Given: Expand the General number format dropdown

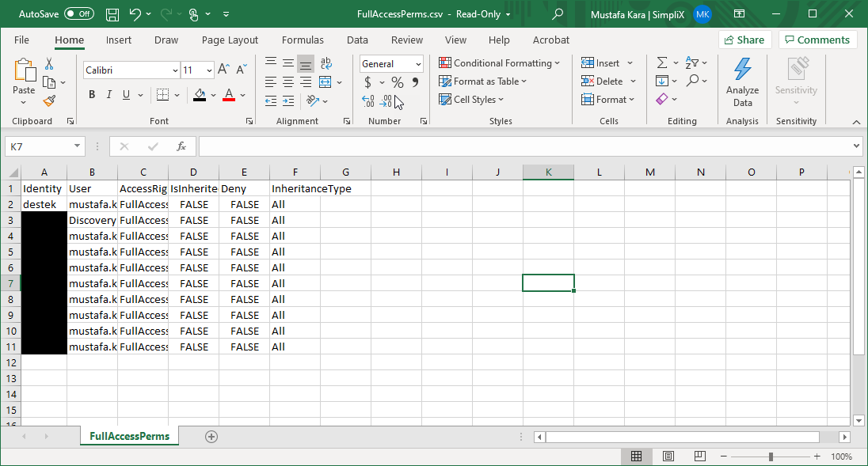Looking at the screenshot, I should pos(417,64).
